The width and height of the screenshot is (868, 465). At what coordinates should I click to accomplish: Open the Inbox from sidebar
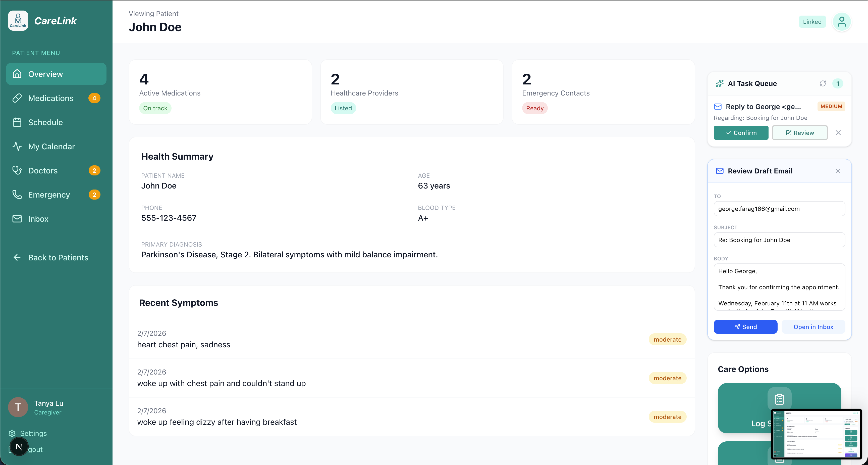pyautogui.click(x=38, y=219)
